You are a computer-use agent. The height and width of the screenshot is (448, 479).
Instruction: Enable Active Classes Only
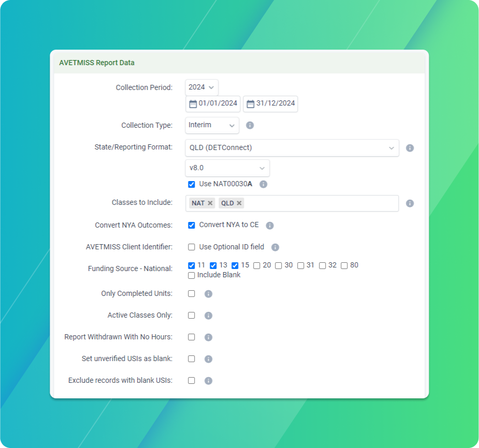pos(191,315)
